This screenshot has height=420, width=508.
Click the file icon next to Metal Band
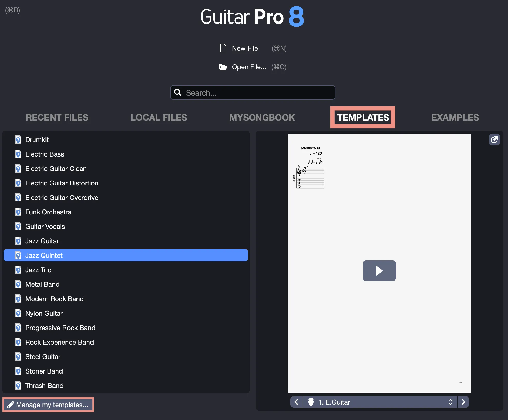pos(18,284)
